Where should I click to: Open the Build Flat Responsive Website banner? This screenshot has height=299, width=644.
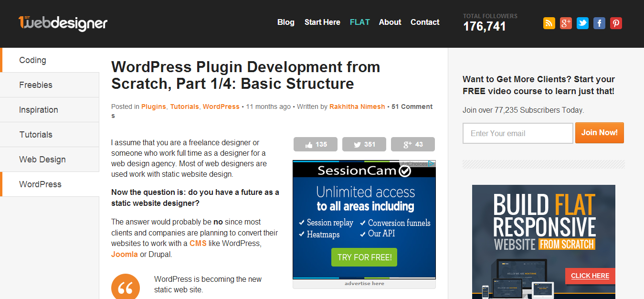pyautogui.click(x=544, y=242)
